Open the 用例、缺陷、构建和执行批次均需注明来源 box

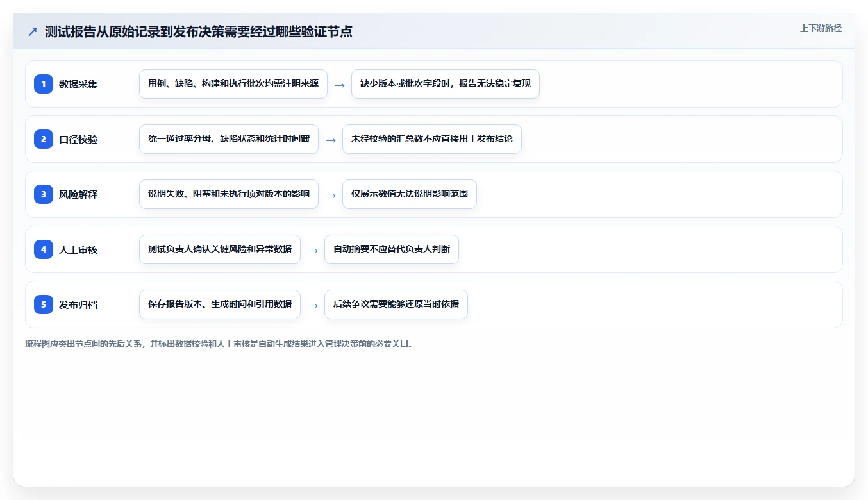(233, 84)
